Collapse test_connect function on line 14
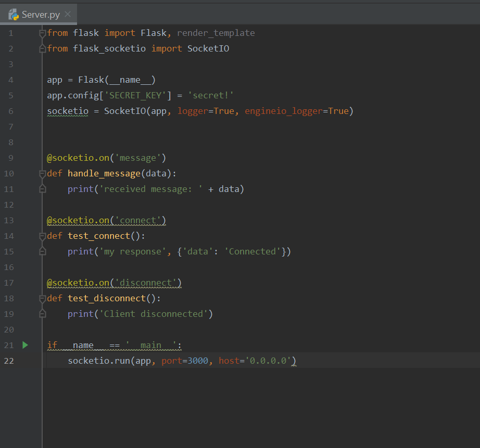 [x=43, y=236]
